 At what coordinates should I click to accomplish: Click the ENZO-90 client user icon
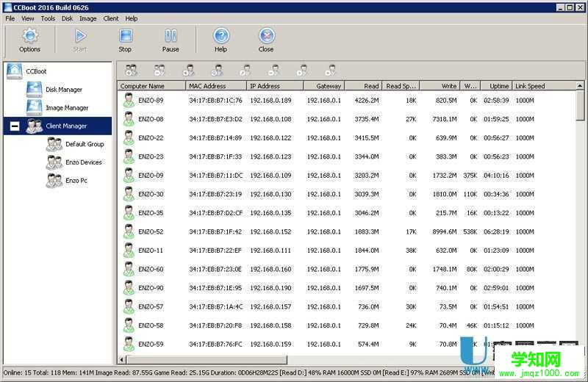pos(129,287)
